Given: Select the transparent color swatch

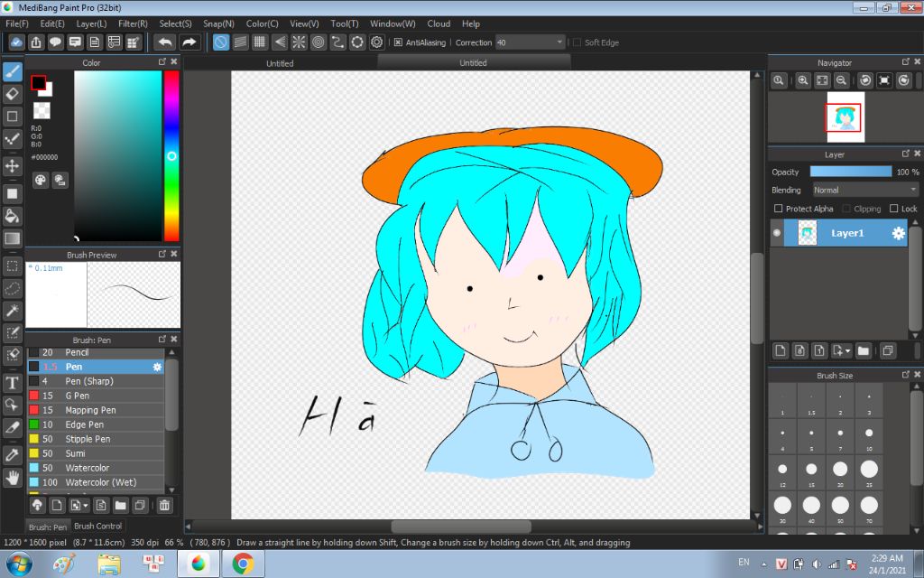Looking at the screenshot, I should click(42, 110).
